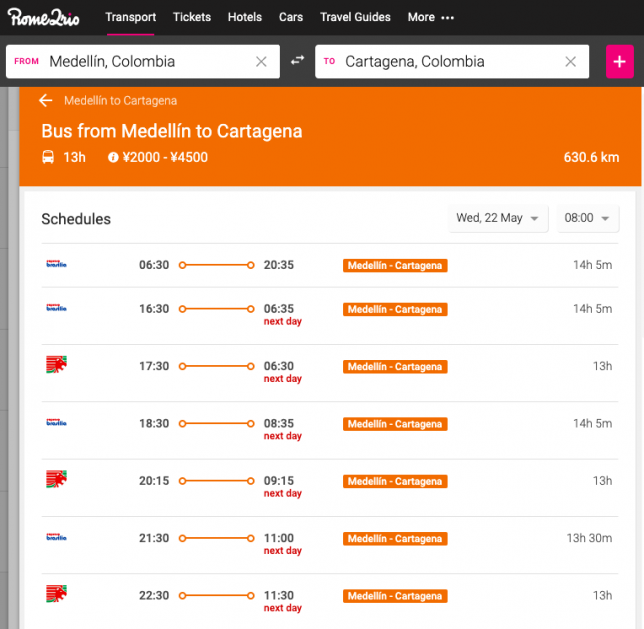The height and width of the screenshot is (629, 644).
Task: Clear the Cartagena destination field
Action: 570,62
